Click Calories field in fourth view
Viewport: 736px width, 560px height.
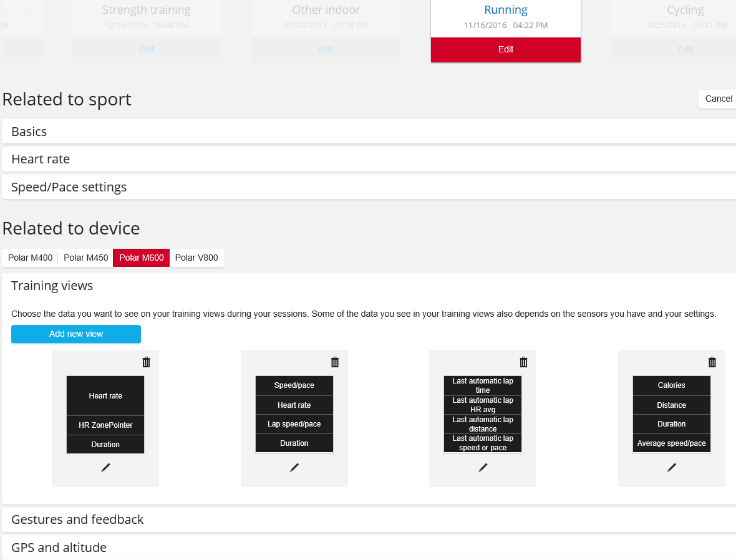tap(671, 385)
